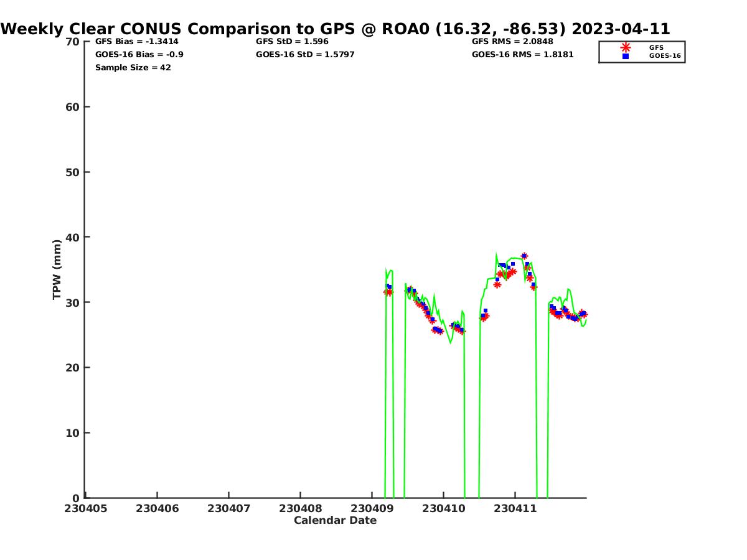Click the plot title with station ROA0
Screen dimensions: 747x560
[336, 29]
